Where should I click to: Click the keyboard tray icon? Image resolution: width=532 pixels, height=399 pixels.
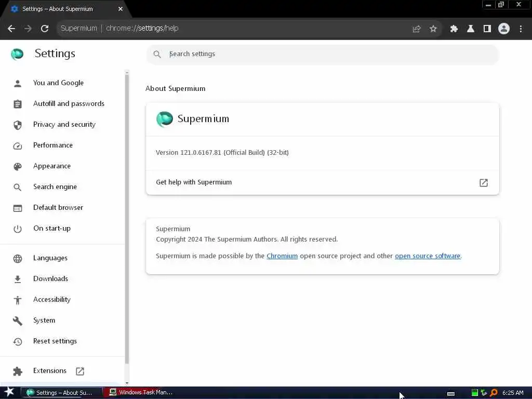click(451, 394)
